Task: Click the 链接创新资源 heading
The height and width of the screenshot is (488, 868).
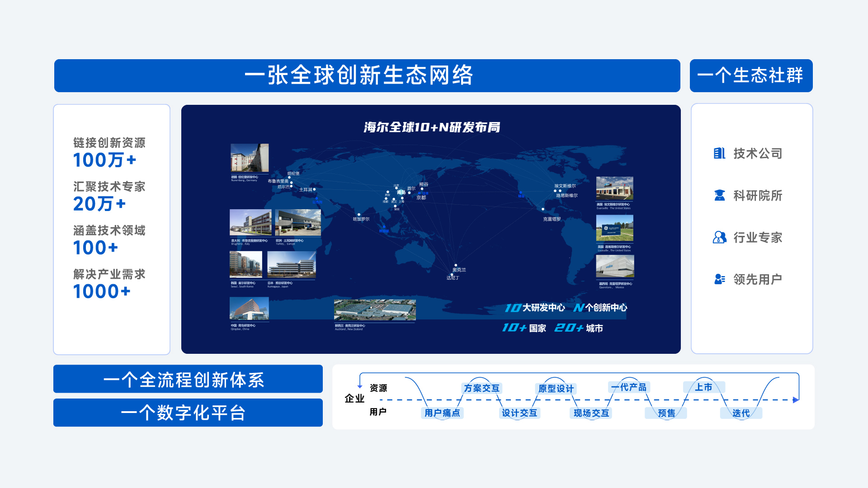Action: (109, 143)
